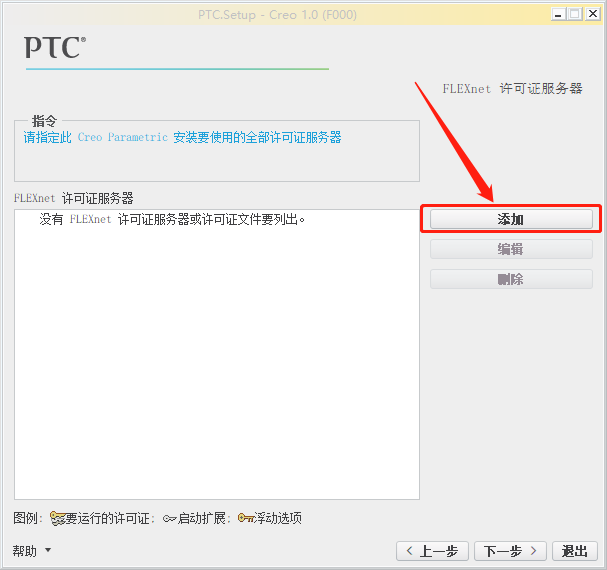The width and height of the screenshot is (607, 570).
Task: Quit setup using the 退出 button
Action: coord(575,551)
